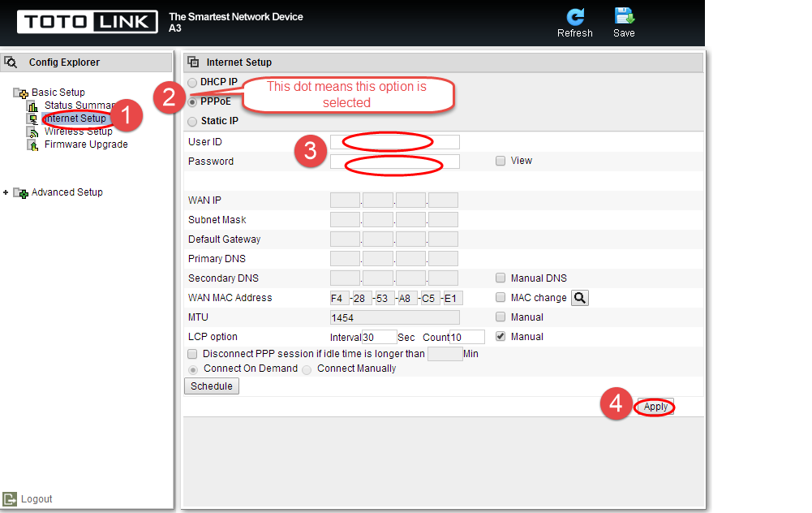
Task: Click the Schedule button
Action: (211, 386)
